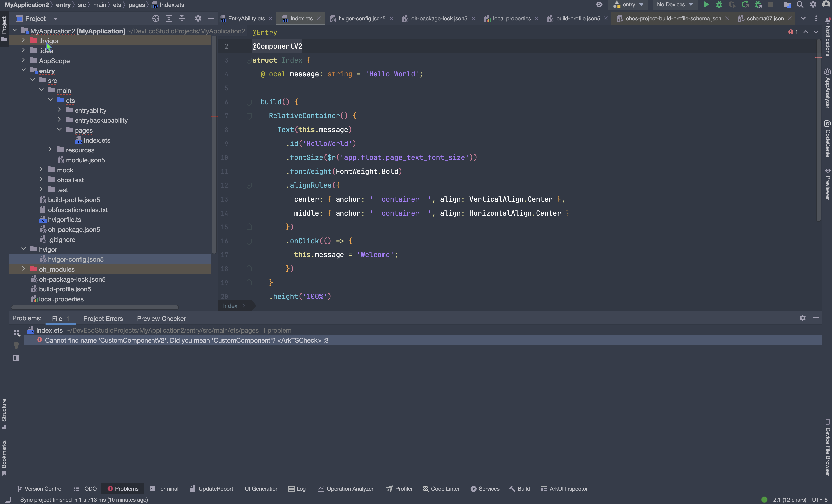Expand the entryability folder
The image size is (832, 504).
pyautogui.click(x=59, y=110)
